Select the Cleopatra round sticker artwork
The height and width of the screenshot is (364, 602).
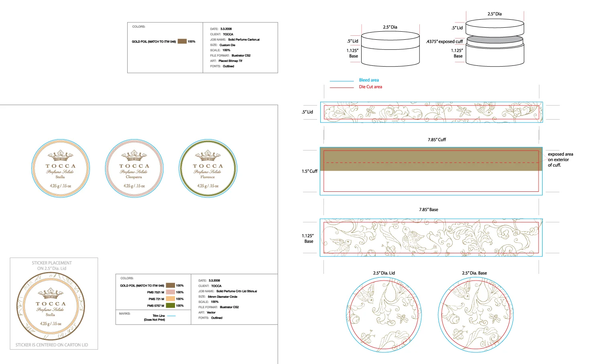click(x=134, y=169)
